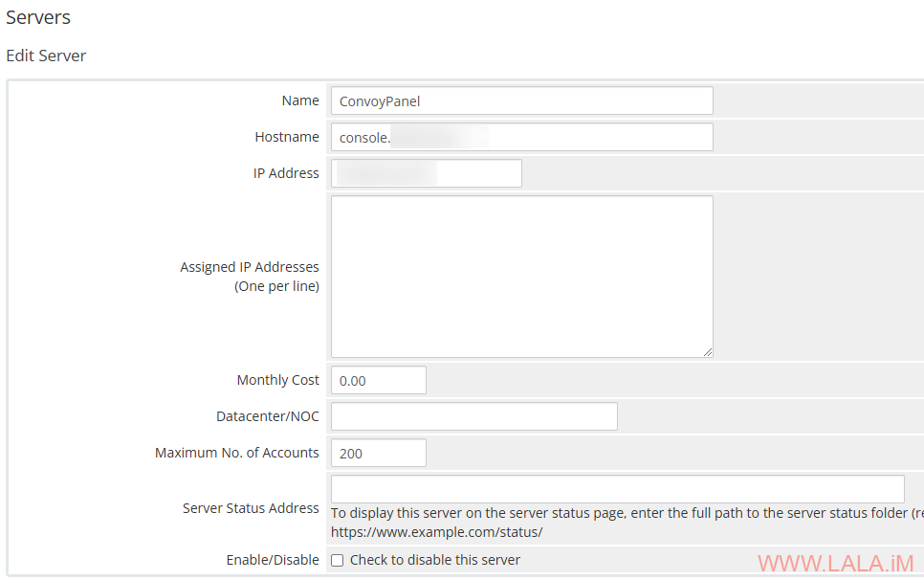Tick the disable this server checkbox

click(337, 560)
